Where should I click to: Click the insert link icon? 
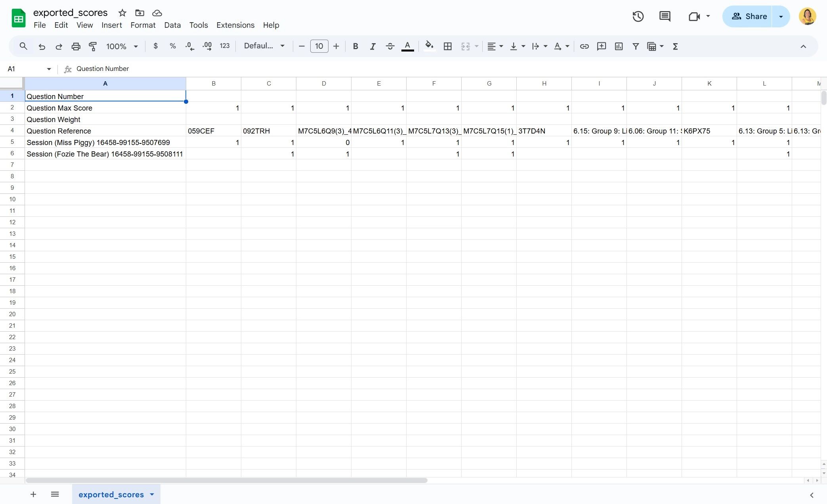(x=584, y=46)
